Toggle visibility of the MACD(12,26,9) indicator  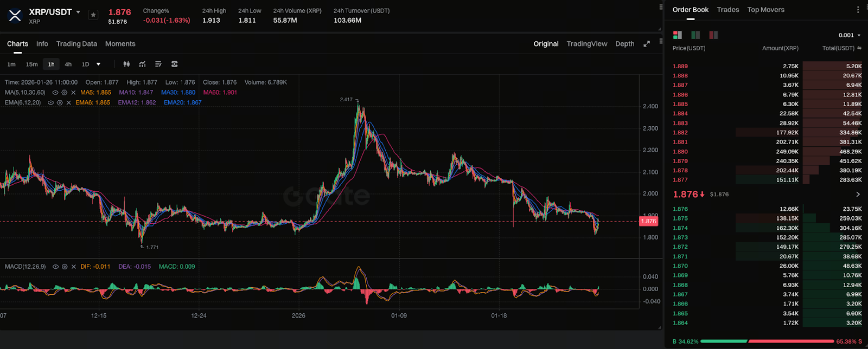click(56, 267)
